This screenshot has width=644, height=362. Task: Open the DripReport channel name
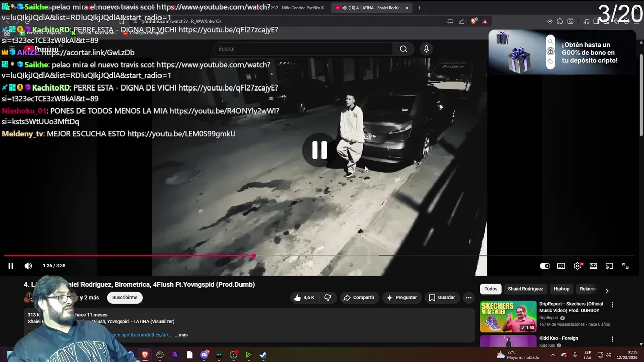click(x=549, y=318)
